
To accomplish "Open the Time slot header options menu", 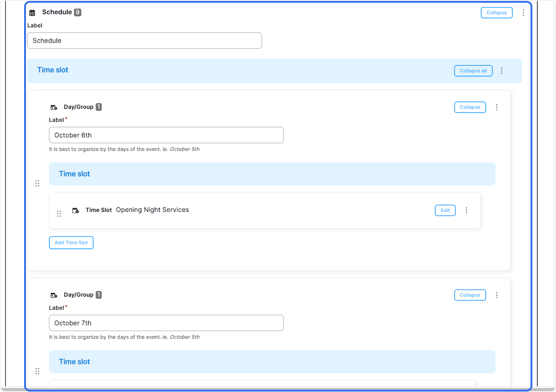I will 502,71.
